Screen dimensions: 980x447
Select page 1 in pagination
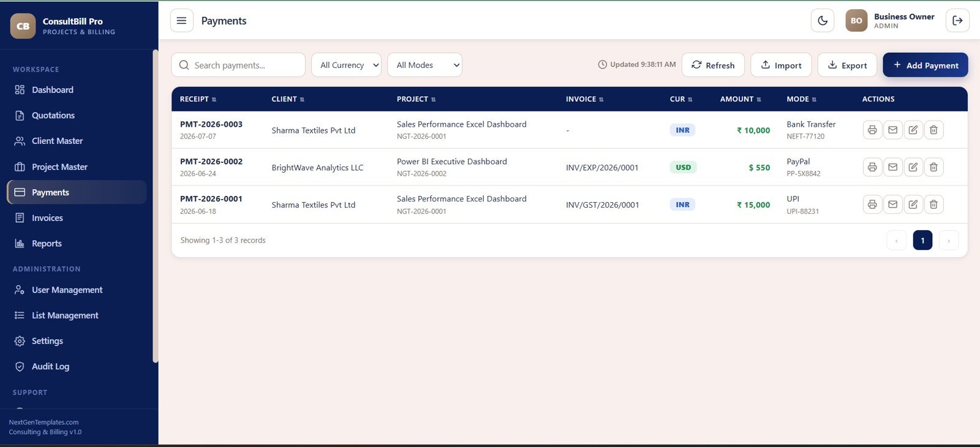(x=922, y=240)
